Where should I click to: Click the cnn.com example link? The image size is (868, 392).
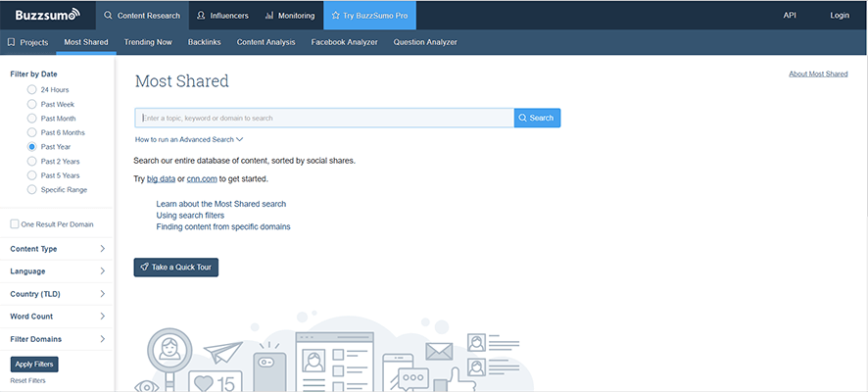pyautogui.click(x=202, y=179)
